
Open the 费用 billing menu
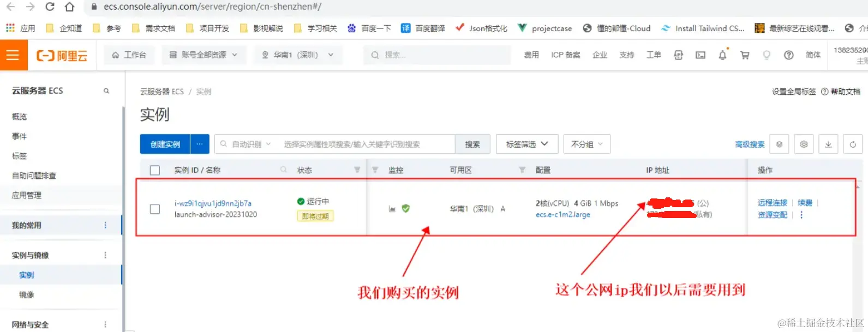pyautogui.click(x=531, y=55)
